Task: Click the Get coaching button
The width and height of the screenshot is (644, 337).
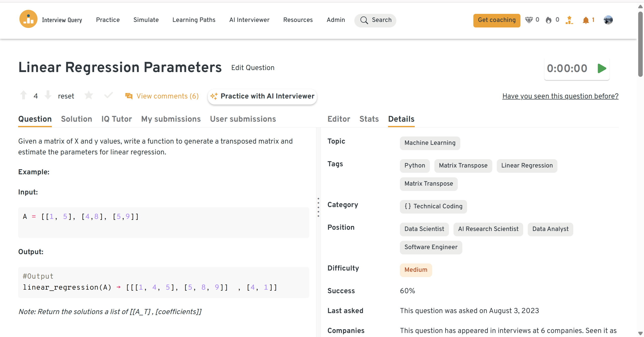Action: [x=497, y=20]
